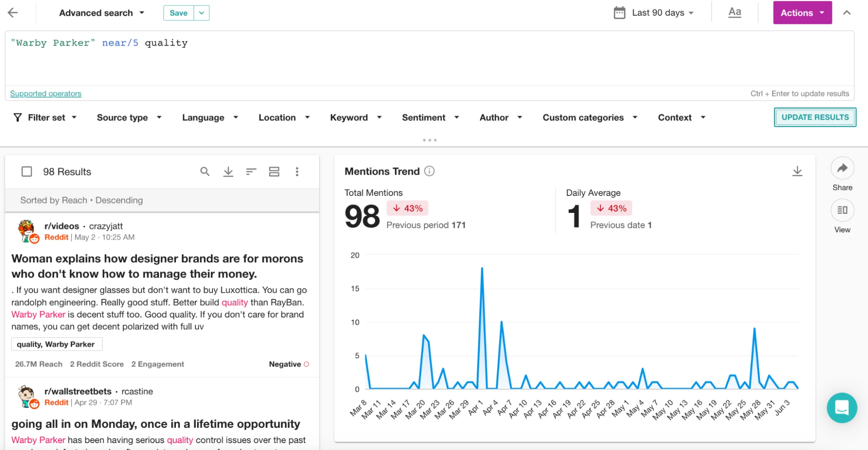Open the Context filter

coord(681,117)
